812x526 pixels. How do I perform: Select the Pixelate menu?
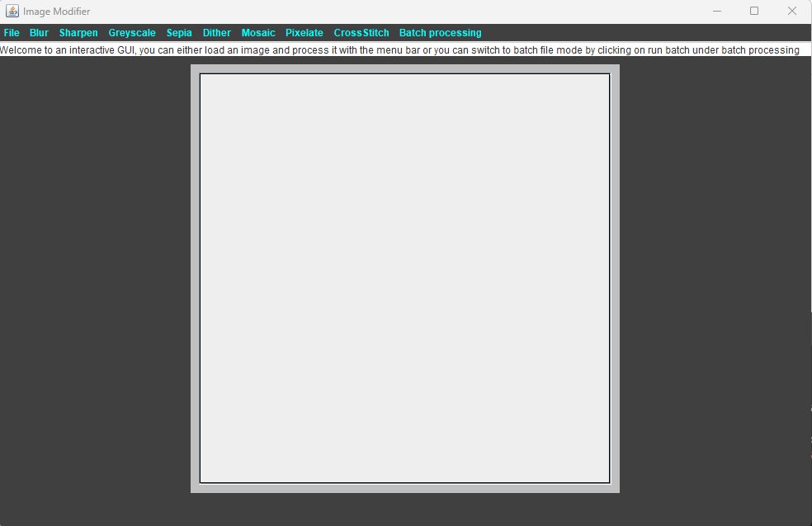(x=304, y=32)
